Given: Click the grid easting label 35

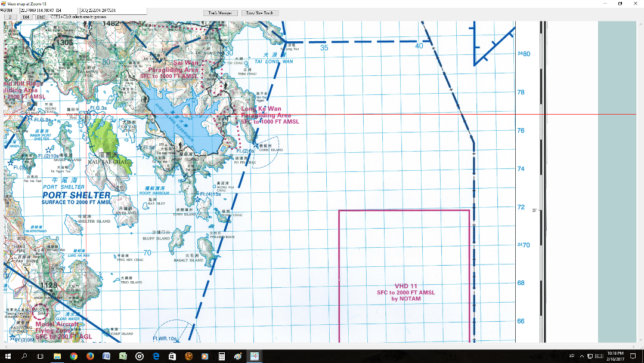Looking at the screenshot, I should coord(324,48).
